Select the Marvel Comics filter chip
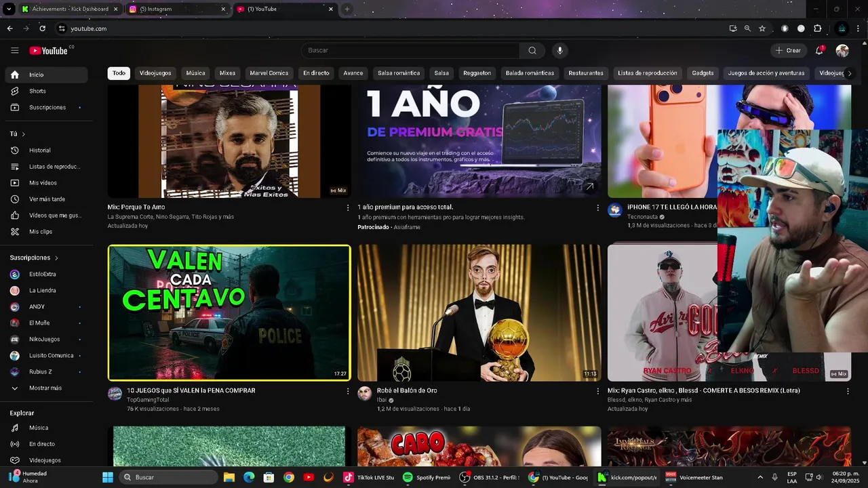Image resolution: width=868 pixels, height=488 pixels. point(269,73)
